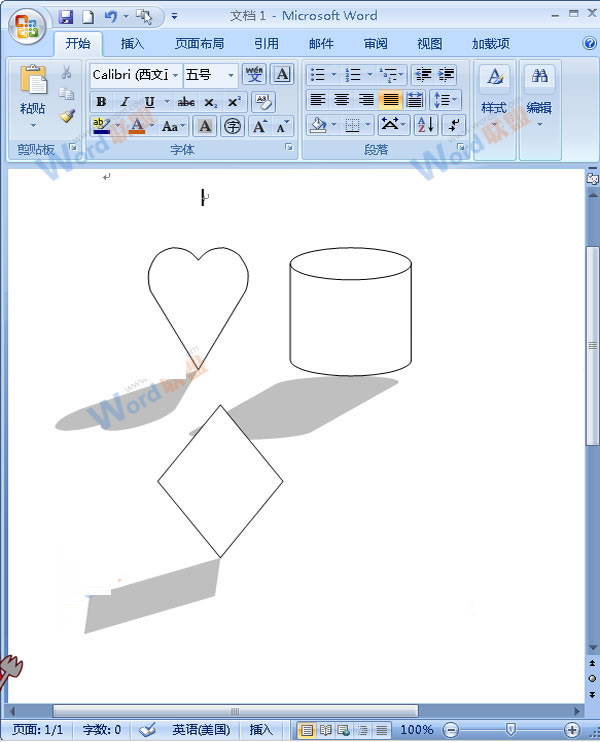The width and height of the screenshot is (600, 742).
Task: Apply numbered list formatting
Action: [x=353, y=74]
